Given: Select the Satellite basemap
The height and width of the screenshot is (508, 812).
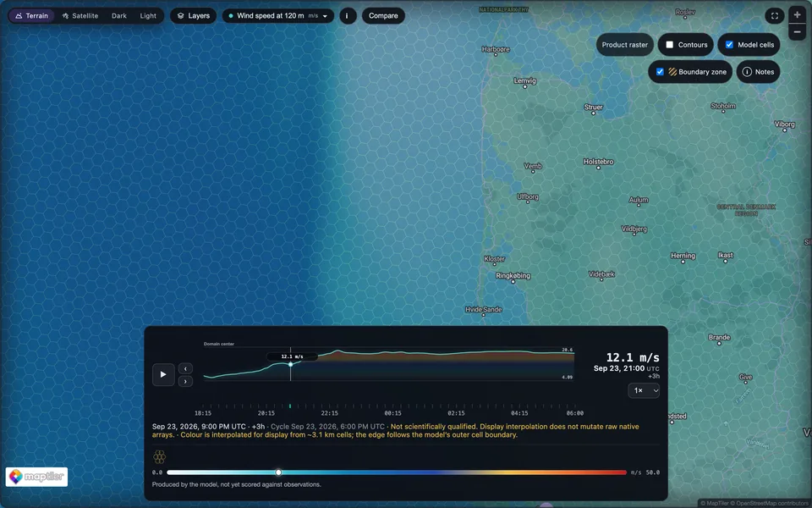Looking at the screenshot, I should point(80,15).
